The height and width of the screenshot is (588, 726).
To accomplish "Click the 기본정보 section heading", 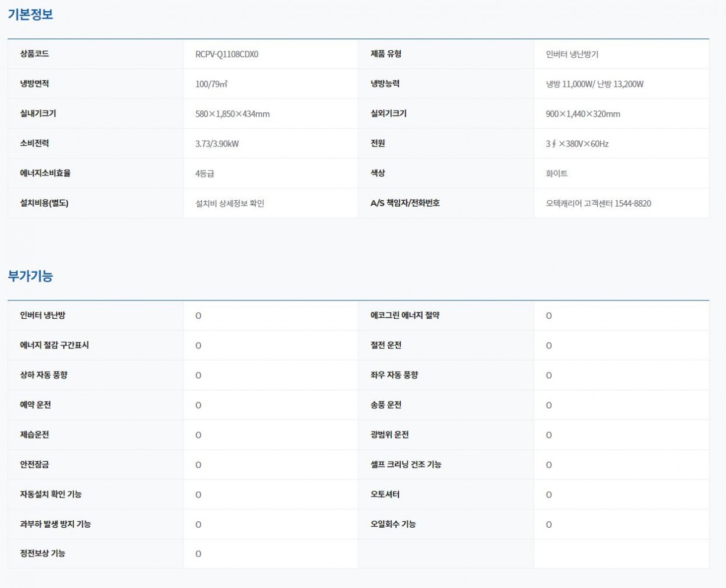I will [30, 15].
